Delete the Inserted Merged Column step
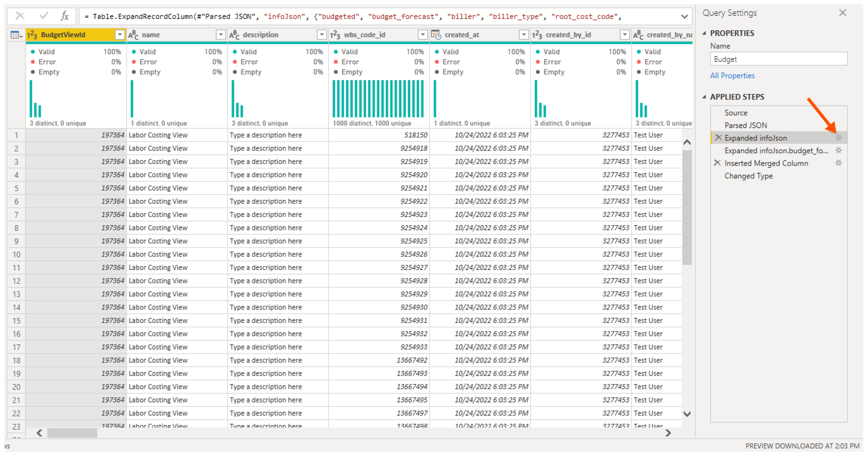868x456 pixels. click(x=717, y=163)
